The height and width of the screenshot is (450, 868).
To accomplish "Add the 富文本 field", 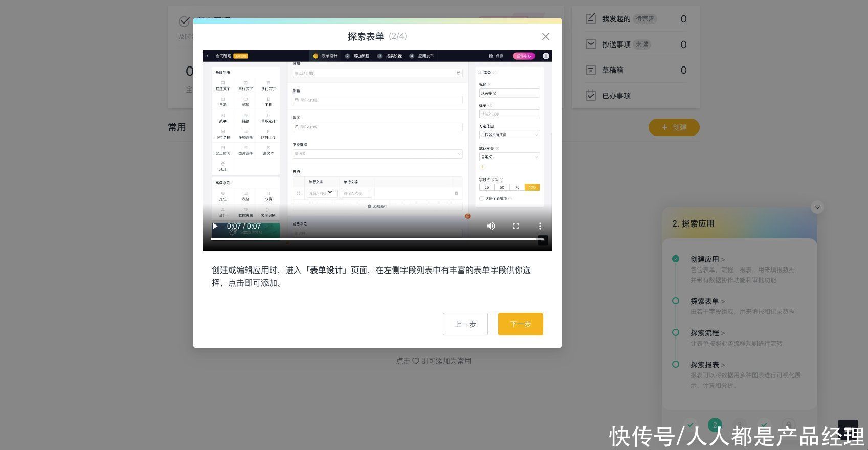I will coord(269,150).
